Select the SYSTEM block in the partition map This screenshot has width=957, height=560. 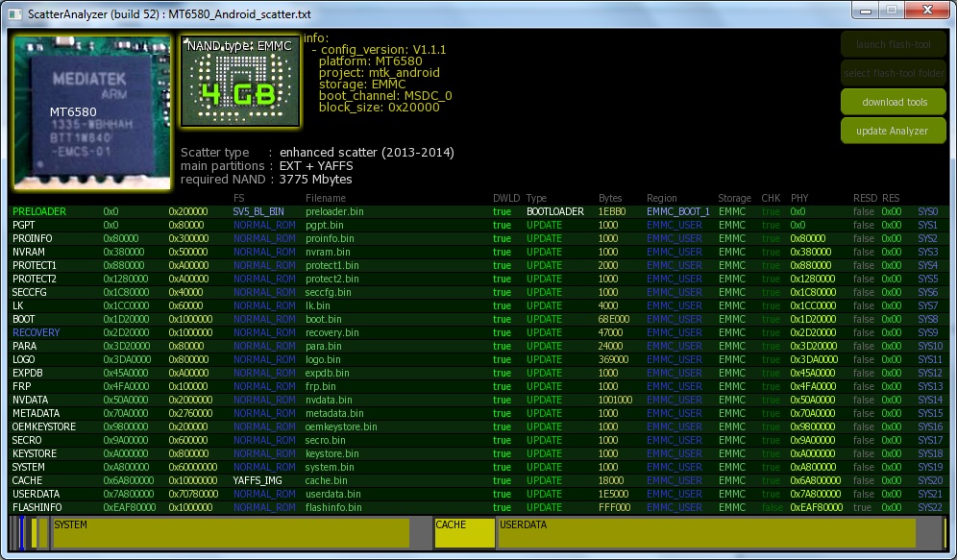point(232,532)
